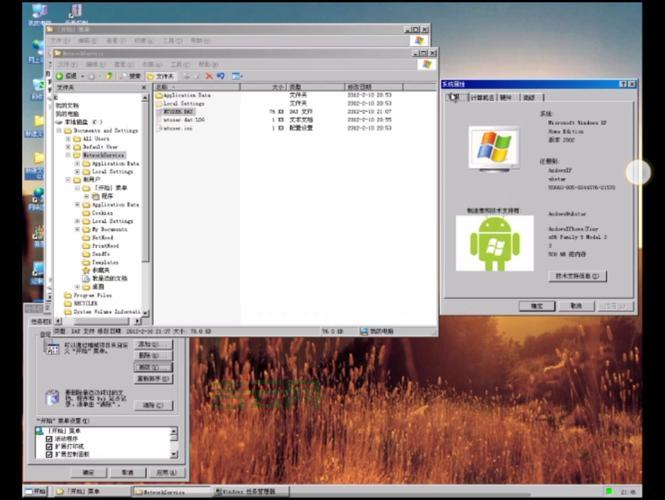Image resolution: width=665 pixels, height=500 pixels.
Task: Expand the Default User tree node
Action: coord(68,147)
